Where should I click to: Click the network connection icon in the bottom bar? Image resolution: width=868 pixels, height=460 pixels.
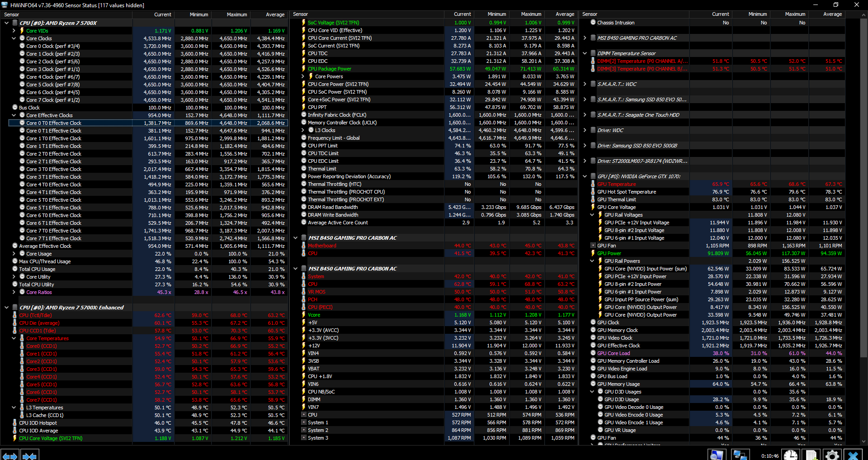[x=740, y=455]
